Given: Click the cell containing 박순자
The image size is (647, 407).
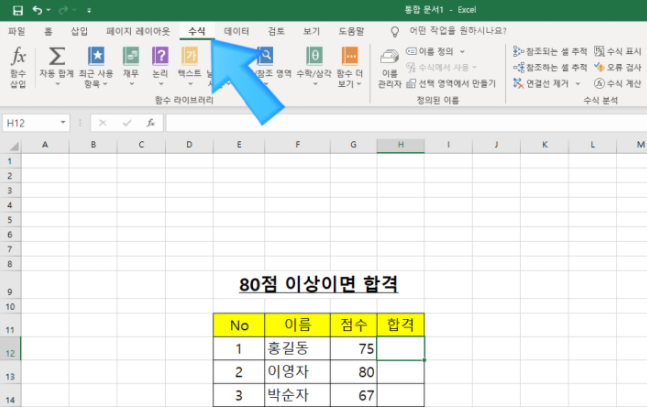Looking at the screenshot, I should [x=298, y=395].
